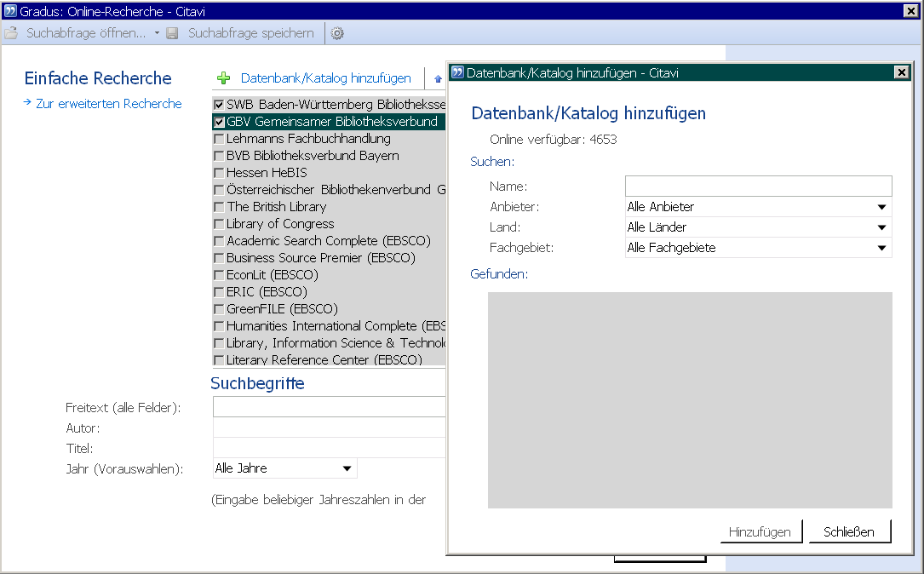Click Datenbank/Katalog hinzufügen link
924x574 pixels.
326,77
